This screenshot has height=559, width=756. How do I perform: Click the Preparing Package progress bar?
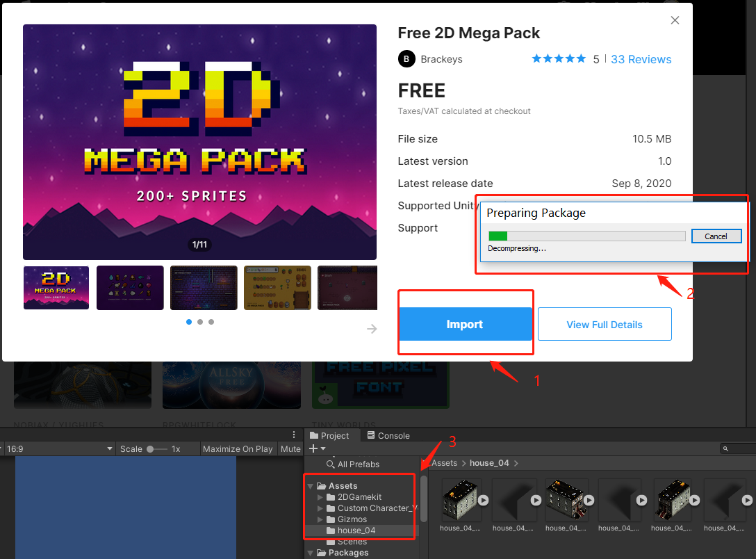[586, 236]
